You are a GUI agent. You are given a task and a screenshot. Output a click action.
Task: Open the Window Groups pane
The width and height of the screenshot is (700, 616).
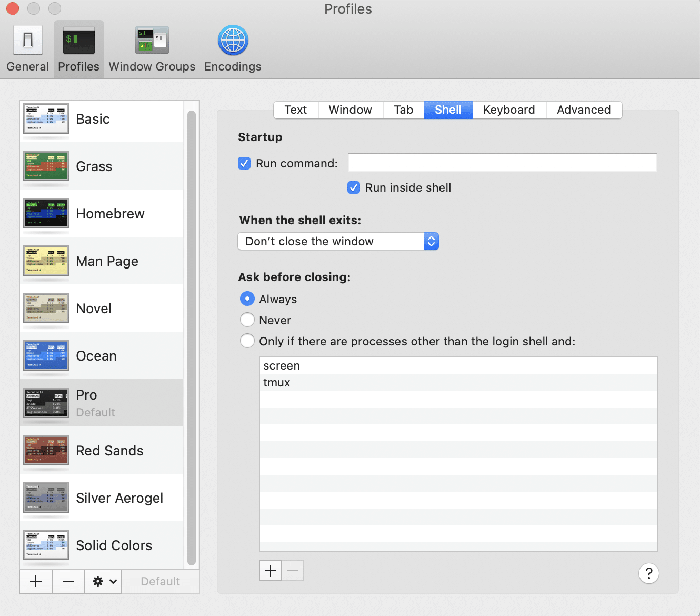click(152, 49)
